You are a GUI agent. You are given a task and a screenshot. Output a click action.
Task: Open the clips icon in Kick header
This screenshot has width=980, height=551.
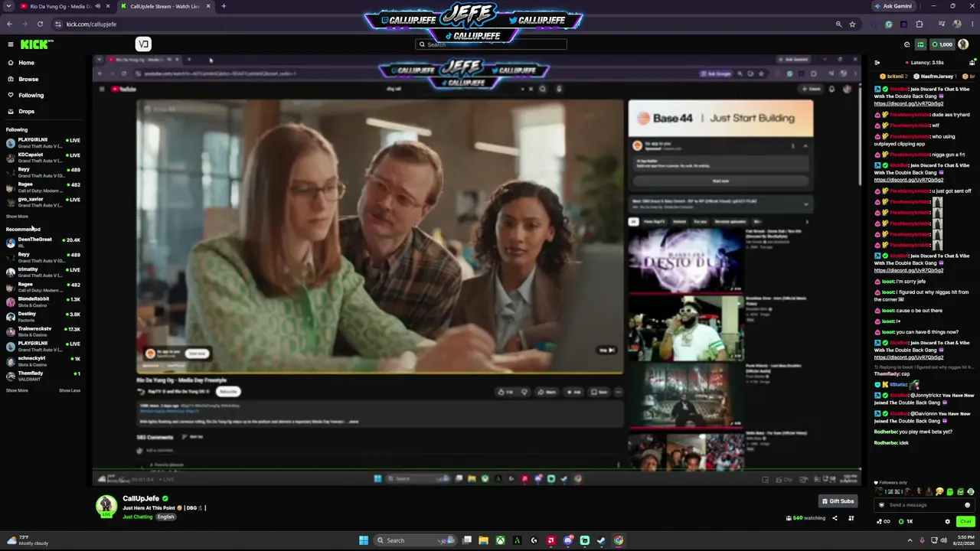tap(906, 44)
